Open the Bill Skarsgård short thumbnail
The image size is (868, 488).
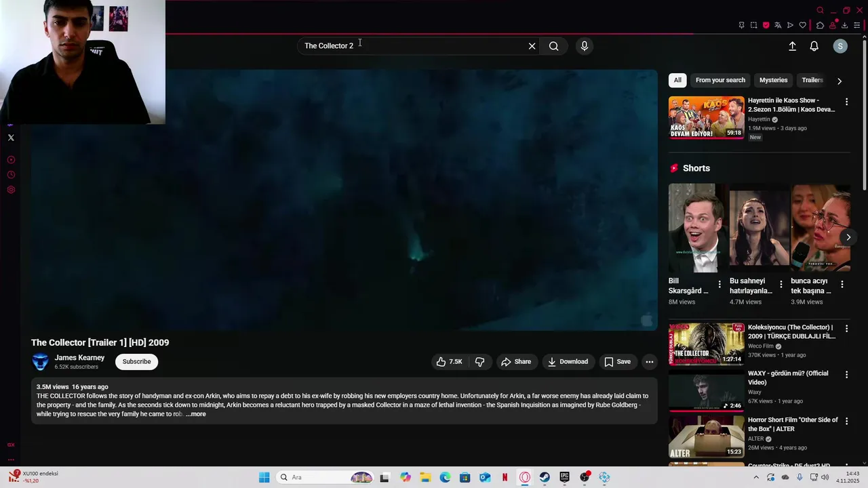click(696, 227)
